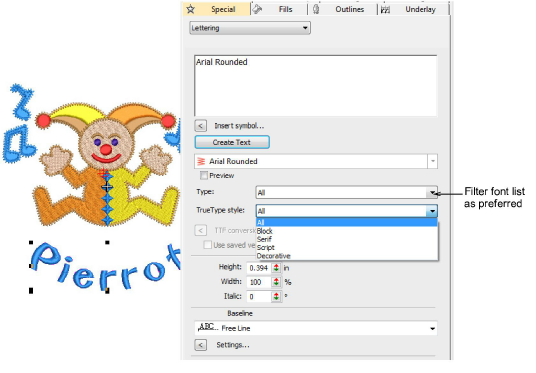Click inside the Arial Rounded text box
This screenshot has height=373, width=536.
click(x=316, y=85)
